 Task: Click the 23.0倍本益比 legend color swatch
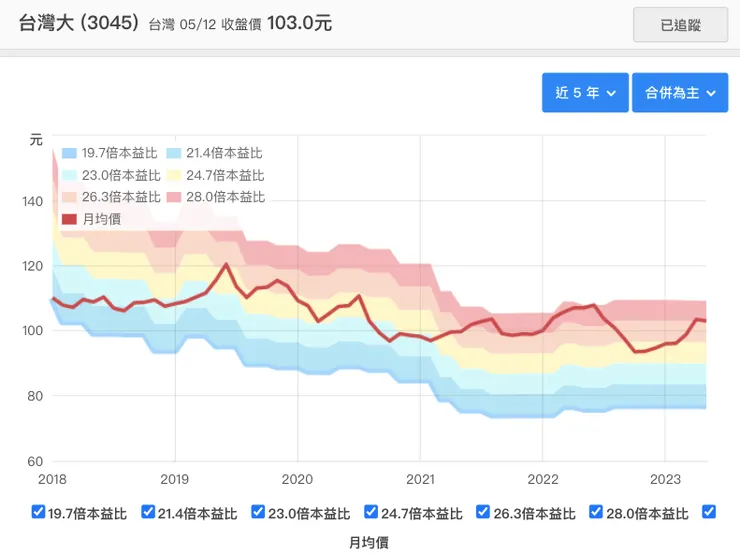tap(69, 176)
